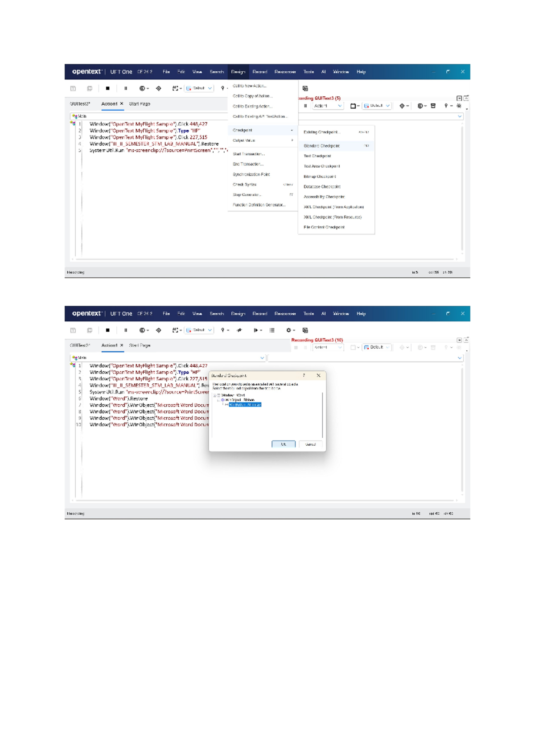Click the Save icon in lower screenshot toolbar
This screenshot has width=535, height=756.
coord(73,330)
